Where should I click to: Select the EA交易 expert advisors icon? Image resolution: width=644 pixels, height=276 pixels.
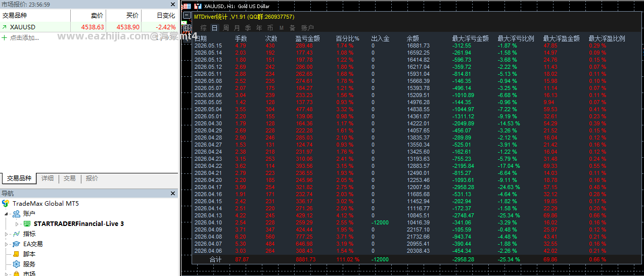click(16, 244)
